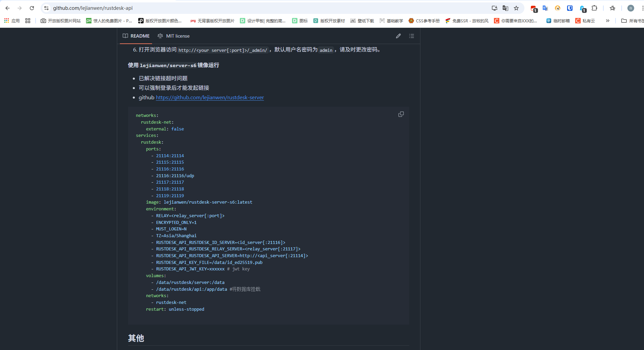Copy the docker-compose code block
The width and height of the screenshot is (644, 350).
[401, 115]
